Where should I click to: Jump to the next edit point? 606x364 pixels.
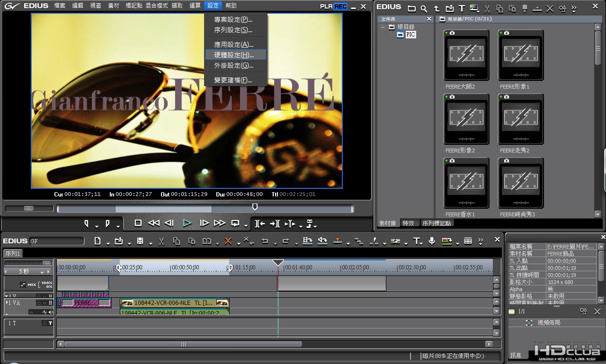click(275, 223)
